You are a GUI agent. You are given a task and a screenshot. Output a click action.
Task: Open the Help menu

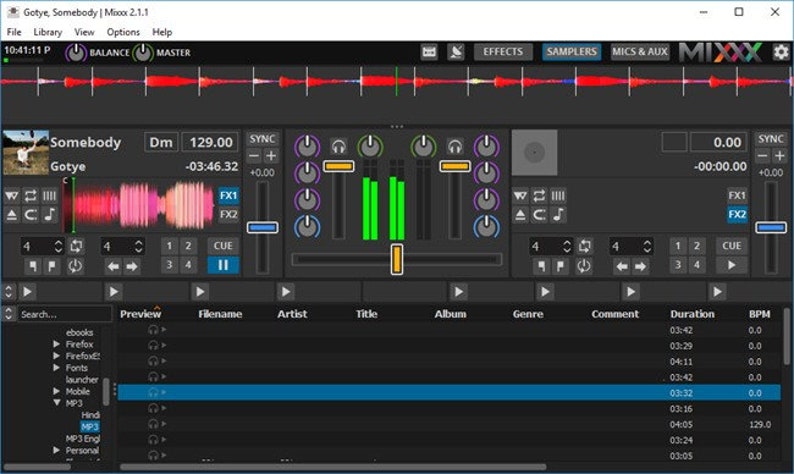(162, 32)
